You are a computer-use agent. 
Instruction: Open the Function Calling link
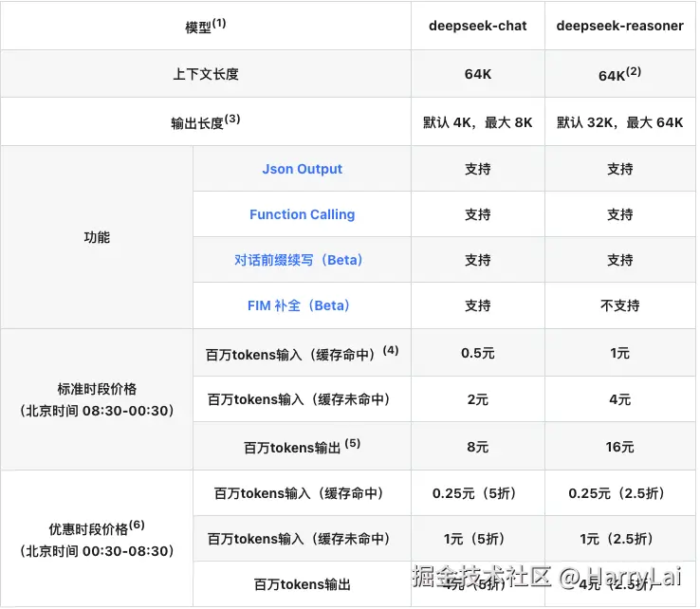pyautogui.click(x=303, y=214)
